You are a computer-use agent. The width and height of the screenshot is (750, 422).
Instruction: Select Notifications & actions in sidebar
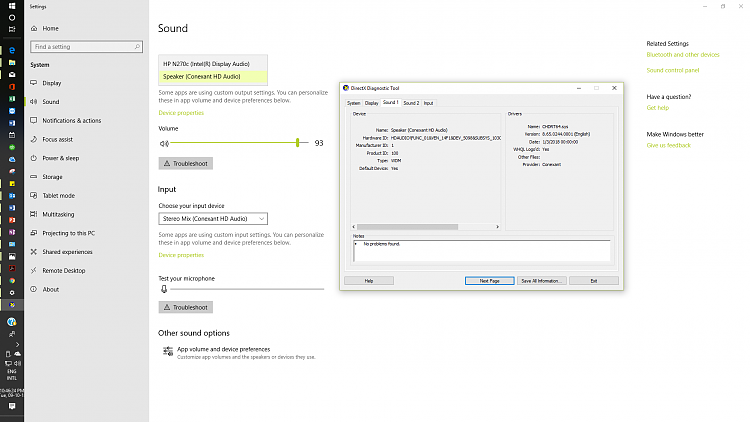[x=71, y=120]
